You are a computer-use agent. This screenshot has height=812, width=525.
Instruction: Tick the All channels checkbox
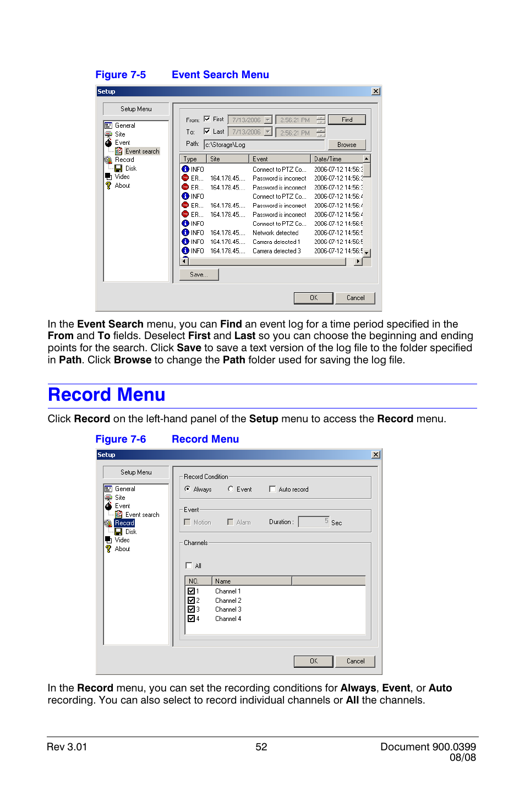(189, 565)
